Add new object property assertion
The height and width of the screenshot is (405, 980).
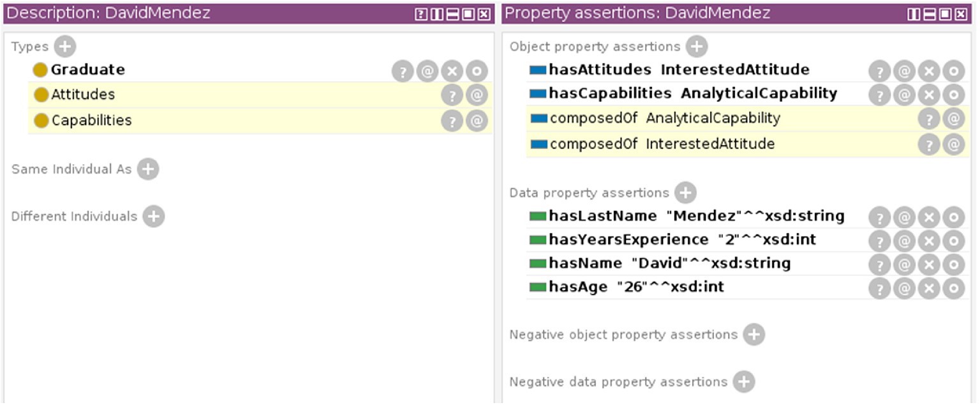(x=697, y=47)
